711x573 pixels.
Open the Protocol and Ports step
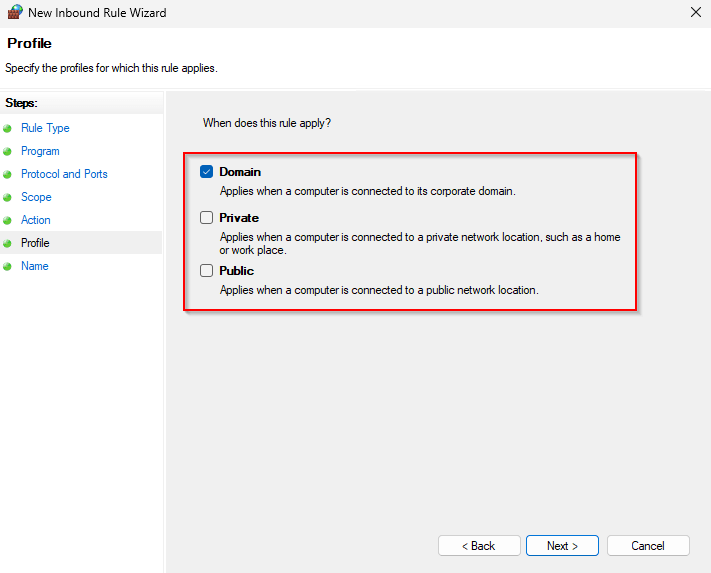point(64,174)
